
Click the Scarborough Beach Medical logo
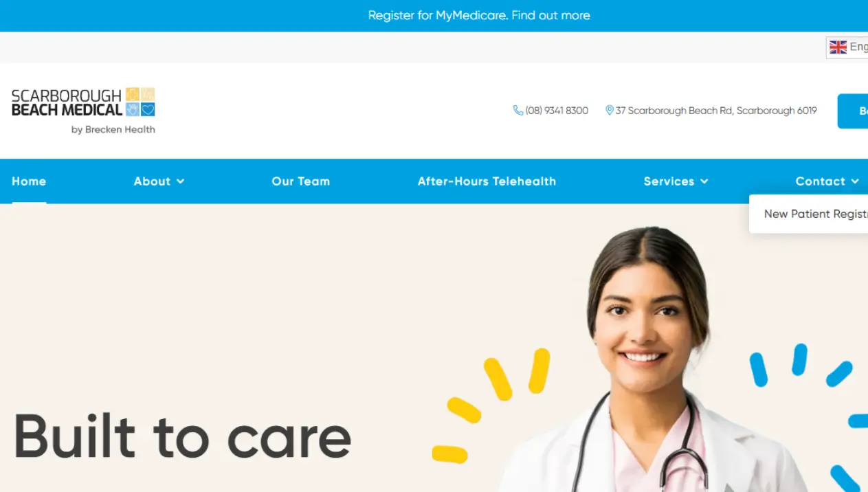click(83, 111)
